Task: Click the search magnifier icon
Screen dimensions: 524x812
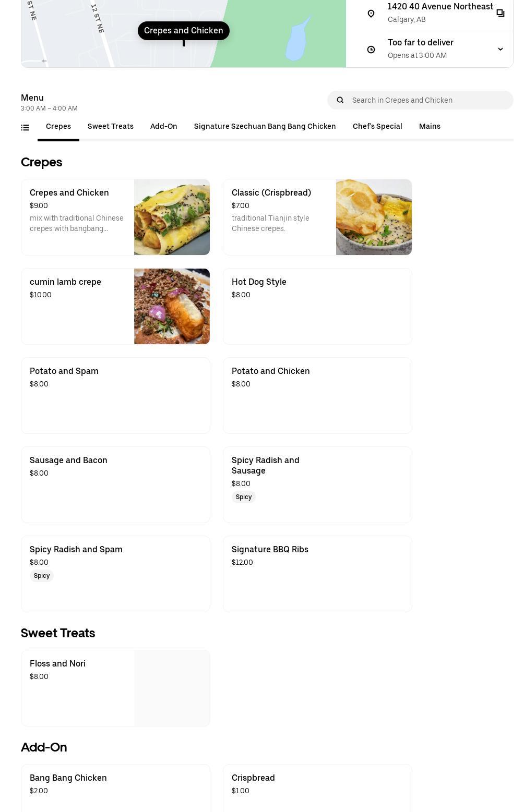Action: click(x=340, y=100)
